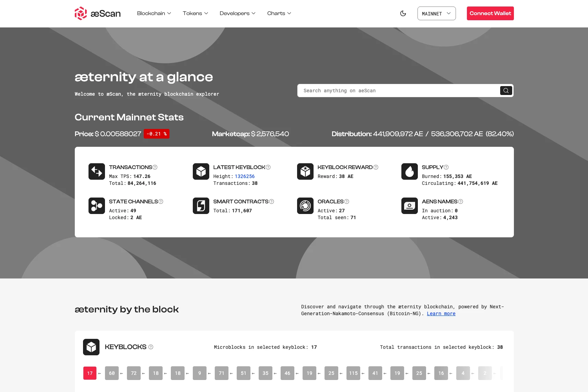This screenshot has height=392, width=588.
Task: Expand the Tokens menu
Action: [x=195, y=13]
